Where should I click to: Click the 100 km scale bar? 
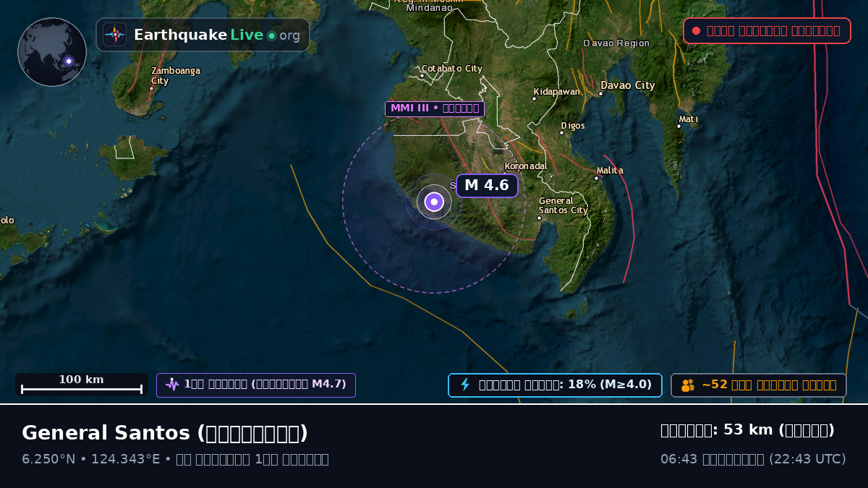[x=82, y=385]
